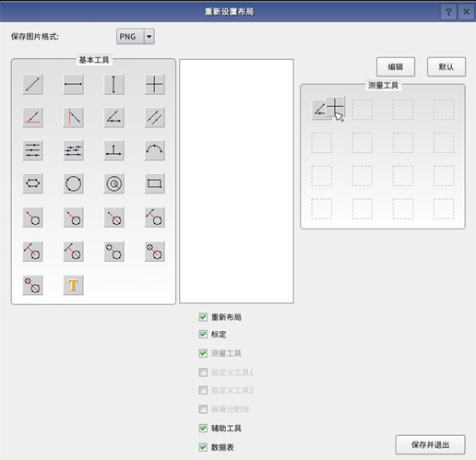Image resolution: width=476 pixels, height=460 pixels.
Task: Select the diagonal line tool icon
Action: pyautogui.click(x=32, y=84)
